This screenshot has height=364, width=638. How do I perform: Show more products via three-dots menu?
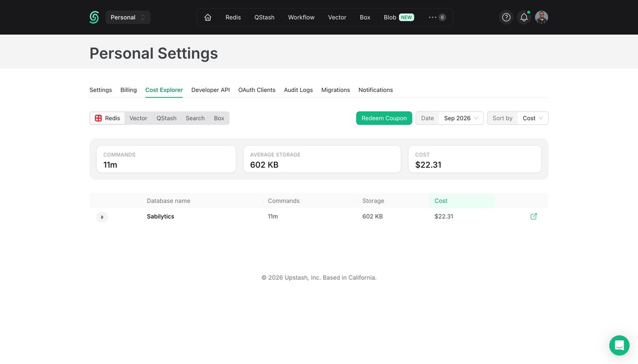tap(437, 18)
